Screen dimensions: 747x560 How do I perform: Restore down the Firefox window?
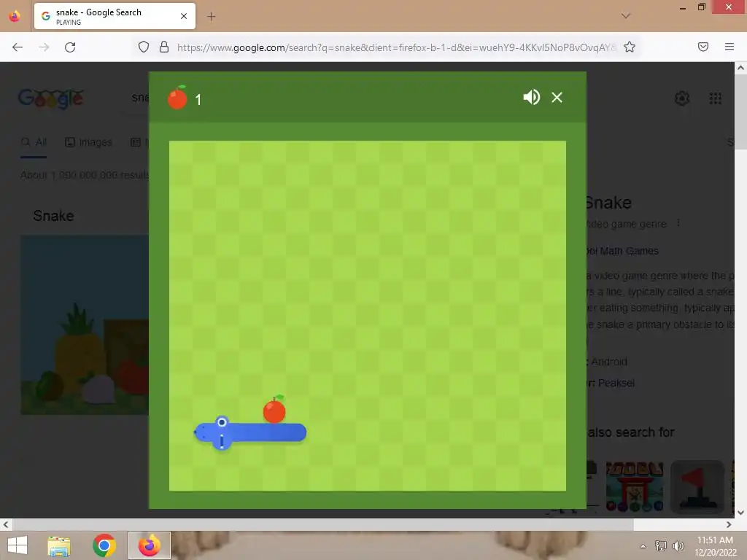701,7
